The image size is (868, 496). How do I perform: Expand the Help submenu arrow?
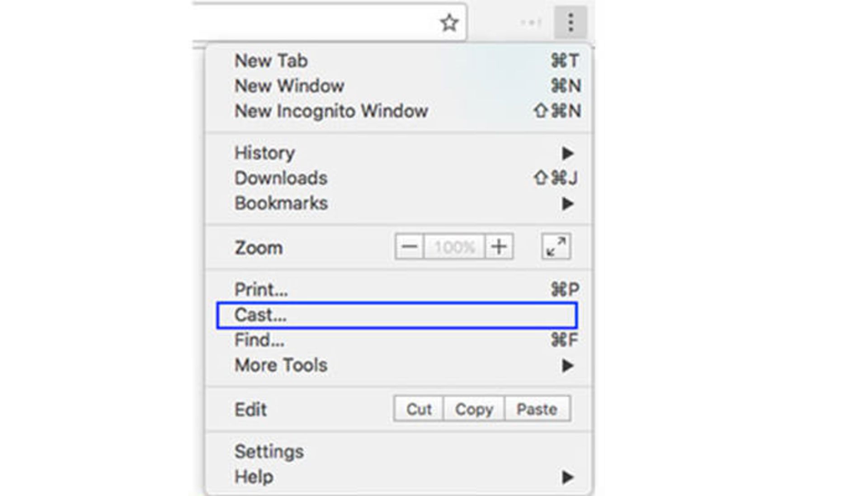(567, 477)
